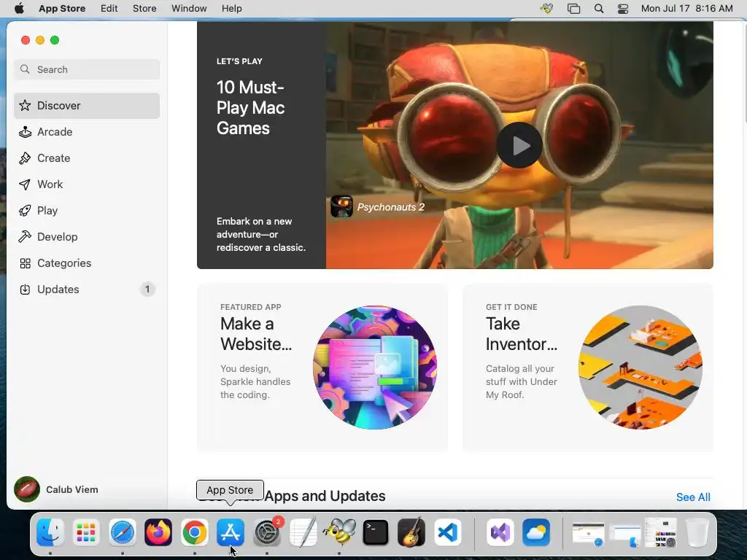Click the Psychonauts 2 app icon
The width and height of the screenshot is (747, 560).
pos(341,206)
